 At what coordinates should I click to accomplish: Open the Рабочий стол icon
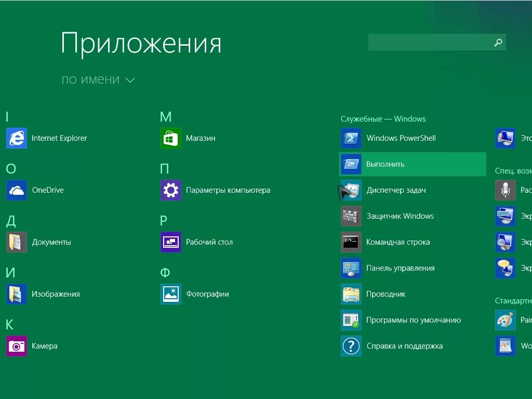[170, 242]
